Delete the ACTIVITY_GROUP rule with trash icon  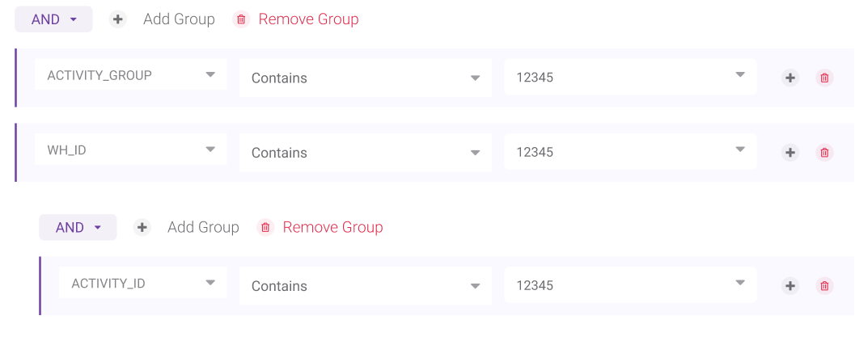click(824, 78)
